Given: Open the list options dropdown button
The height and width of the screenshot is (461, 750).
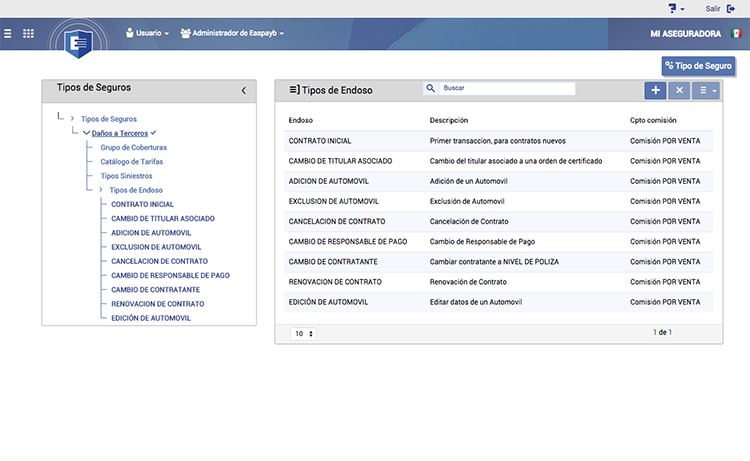Looking at the screenshot, I should tap(706, 90).
